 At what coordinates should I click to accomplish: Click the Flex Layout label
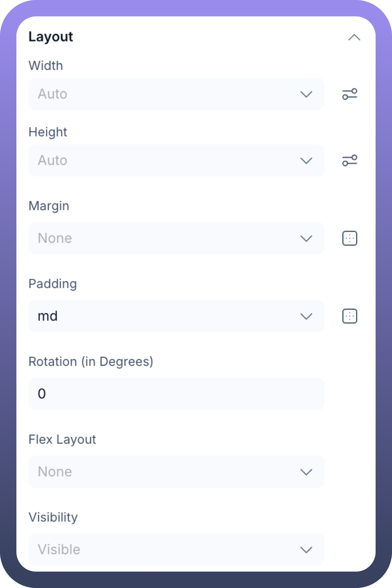pos(62,440)
